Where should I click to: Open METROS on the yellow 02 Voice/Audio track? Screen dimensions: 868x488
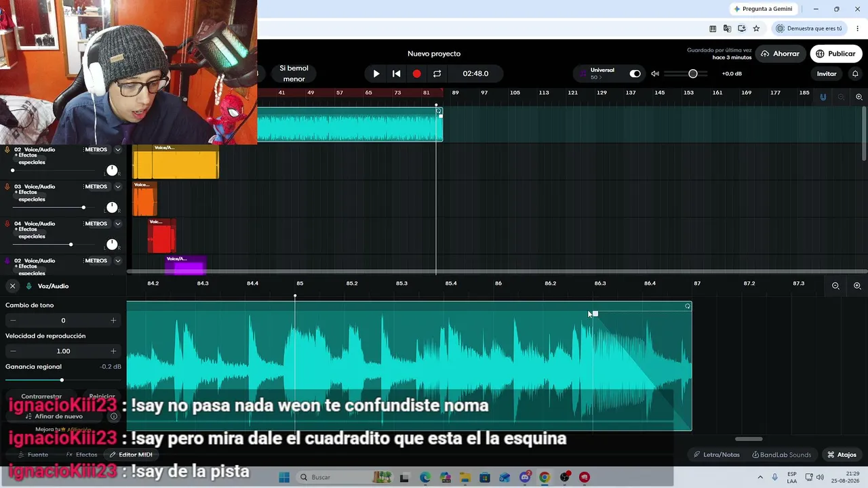(x=96, y=150)
